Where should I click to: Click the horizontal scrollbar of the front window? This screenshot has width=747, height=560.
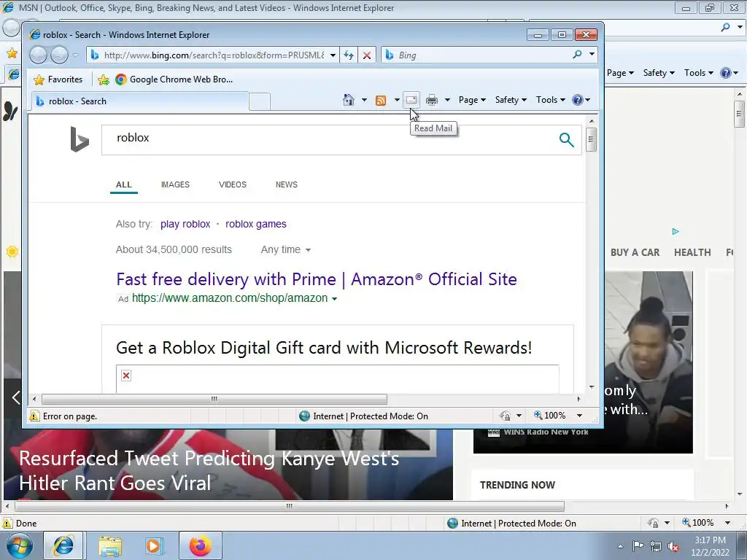tap(214, 399)
